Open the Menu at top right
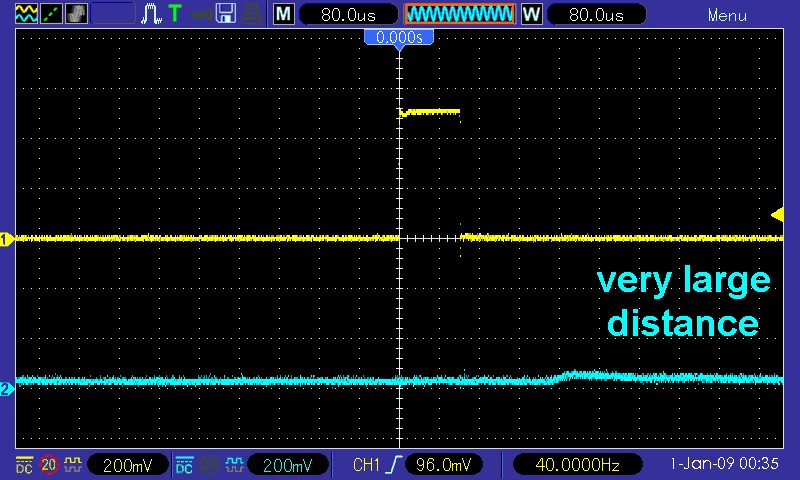Viewport: 800px width, 480px height. click(726, 15)
